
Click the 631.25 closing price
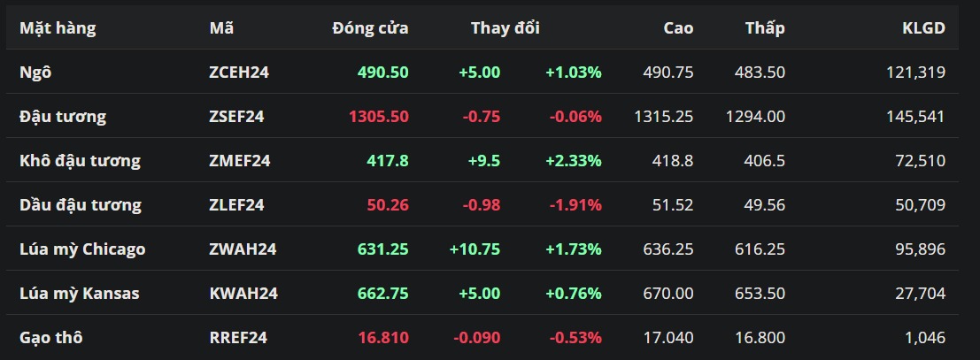[382, 249]
